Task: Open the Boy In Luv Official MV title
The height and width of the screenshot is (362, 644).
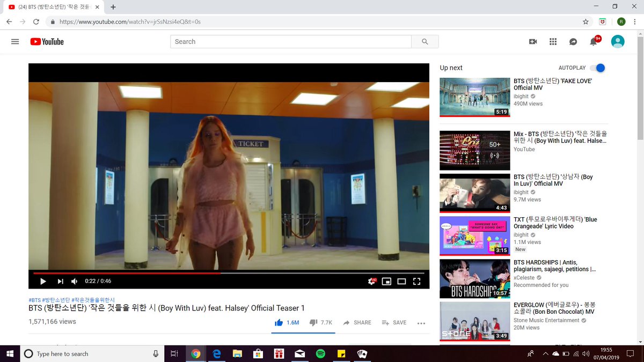Action: pos(553,180)
